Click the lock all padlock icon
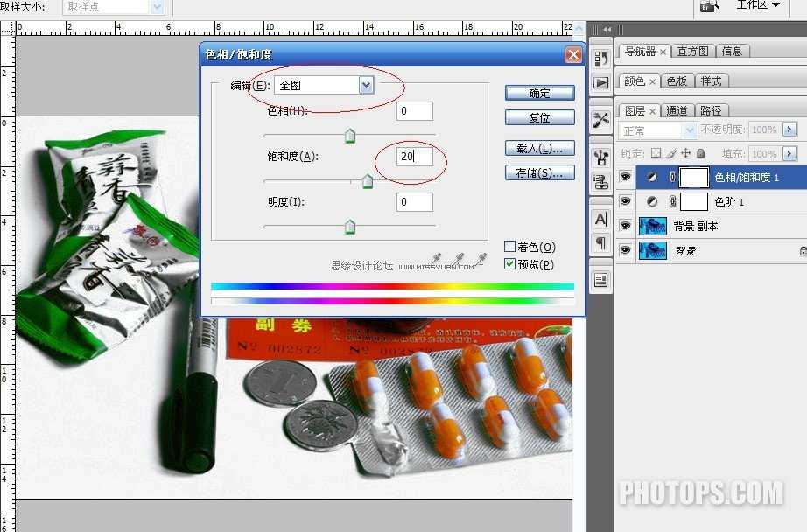The height and width of the screenshot is (532, 807). 700,153
